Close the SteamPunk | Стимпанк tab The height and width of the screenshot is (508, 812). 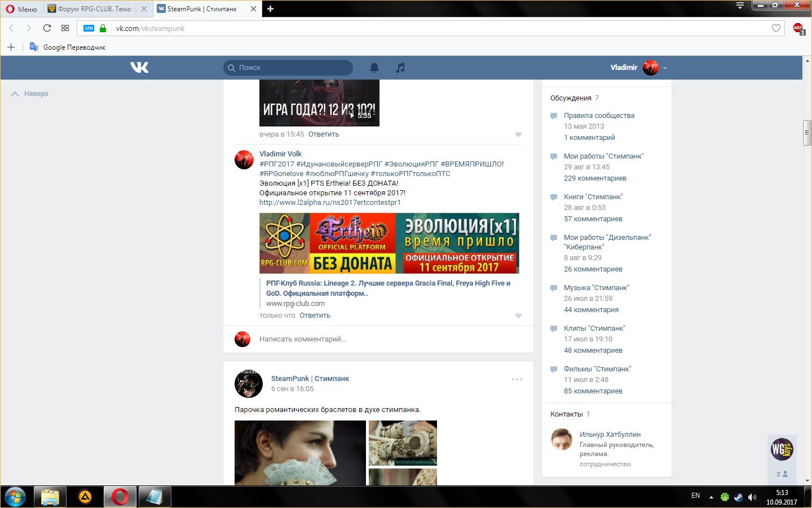click(253, 8)
